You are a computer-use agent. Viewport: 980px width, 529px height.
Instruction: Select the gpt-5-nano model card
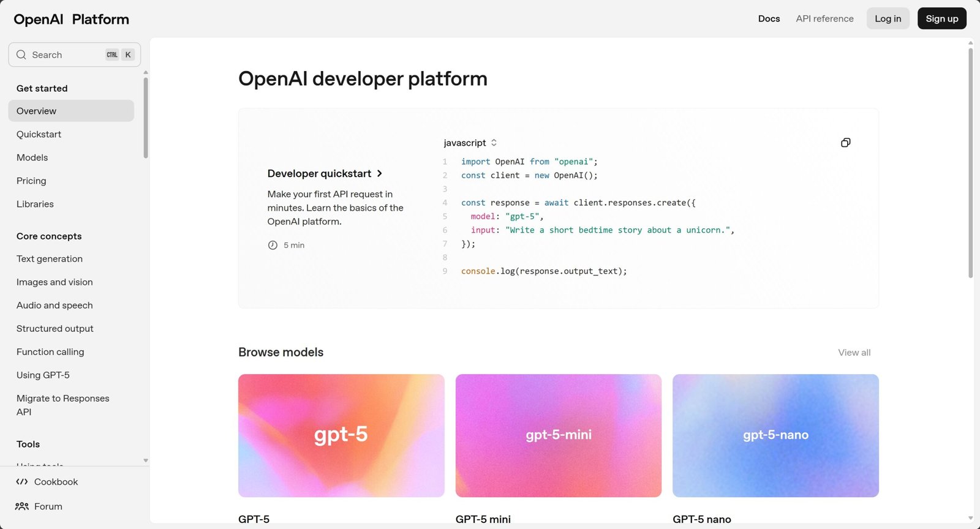775,435
